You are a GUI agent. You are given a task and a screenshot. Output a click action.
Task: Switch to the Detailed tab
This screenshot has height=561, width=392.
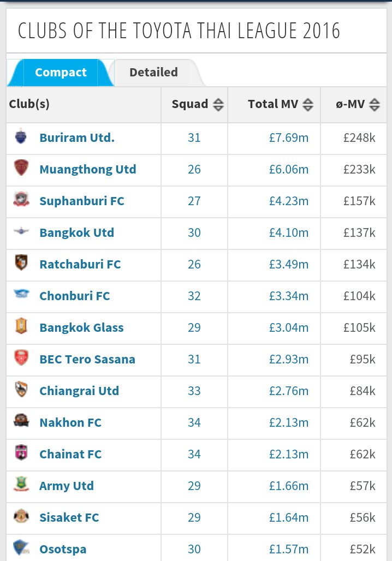click(153, 72)
